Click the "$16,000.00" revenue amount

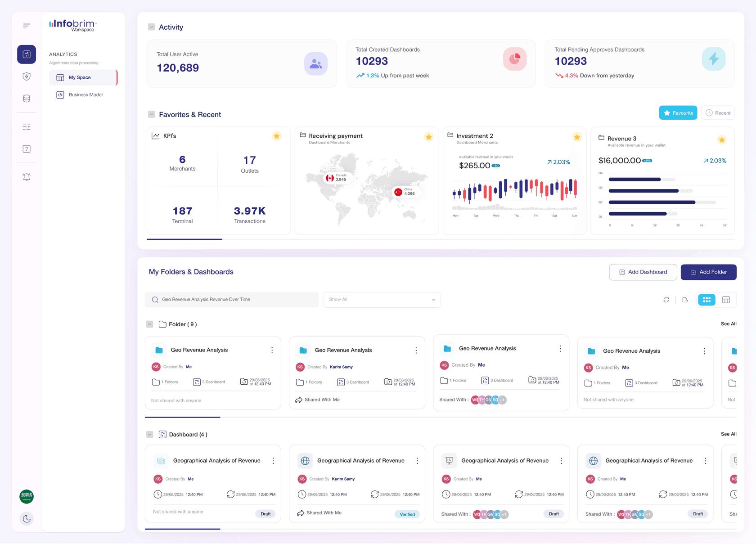coord(620,161)
